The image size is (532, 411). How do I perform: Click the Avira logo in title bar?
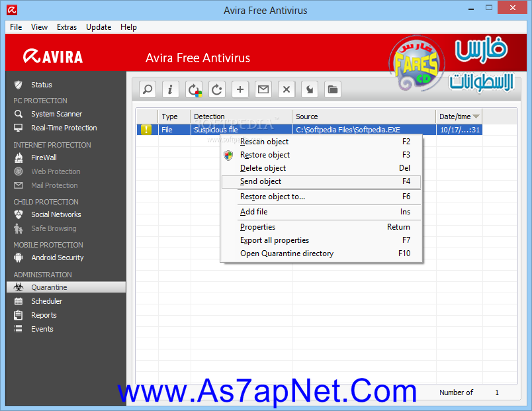[12, 10]
